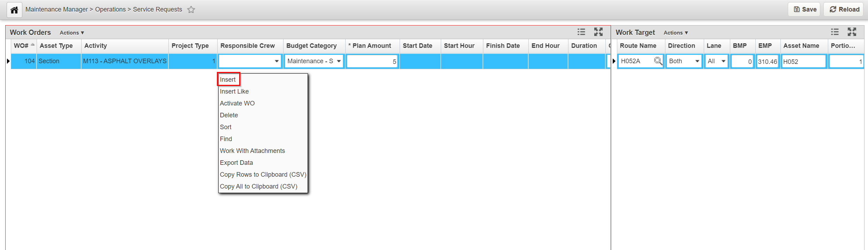
Task: Maximize the Work Orders panel
Action: [598, 32]
